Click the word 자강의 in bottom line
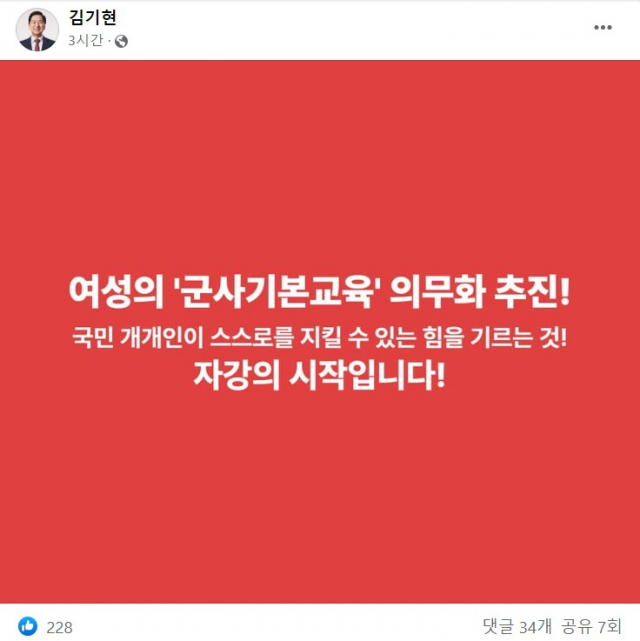This screenshot has width=640, height=641. (x=236, y=375)
